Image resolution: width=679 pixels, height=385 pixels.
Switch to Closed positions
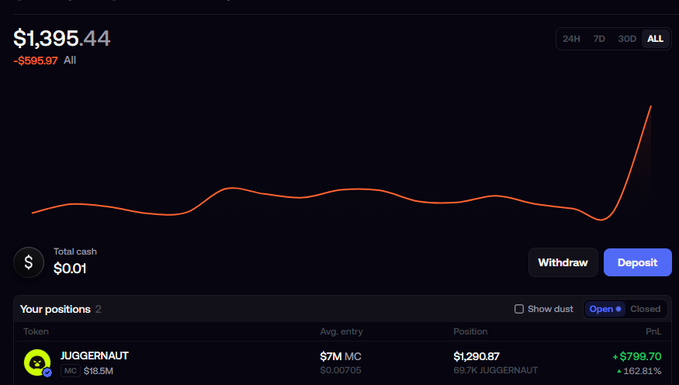645,309
